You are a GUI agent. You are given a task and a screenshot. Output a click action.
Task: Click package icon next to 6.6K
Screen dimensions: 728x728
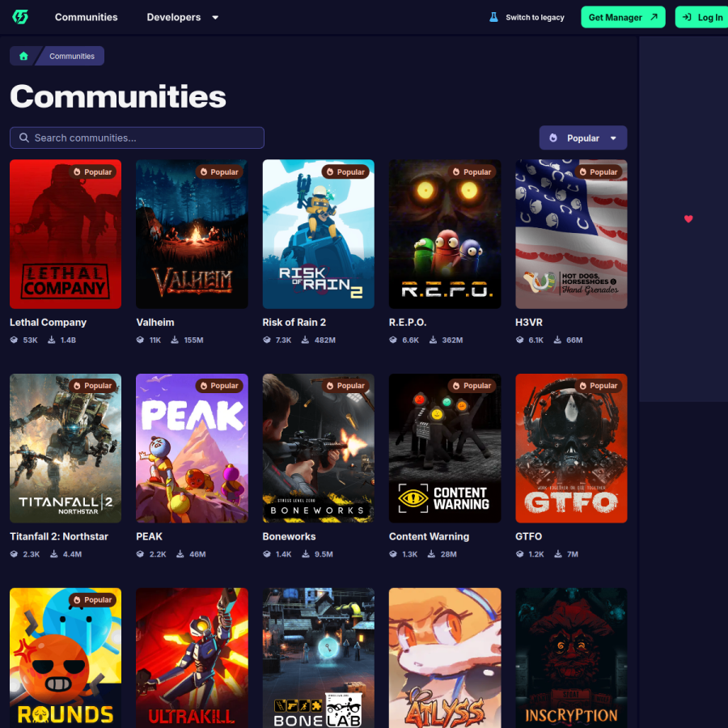pos(393,340)
